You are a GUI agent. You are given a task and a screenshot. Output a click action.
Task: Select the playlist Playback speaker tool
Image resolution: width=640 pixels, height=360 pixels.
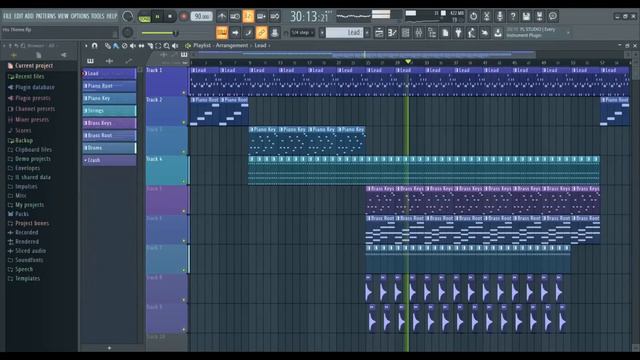175,46
